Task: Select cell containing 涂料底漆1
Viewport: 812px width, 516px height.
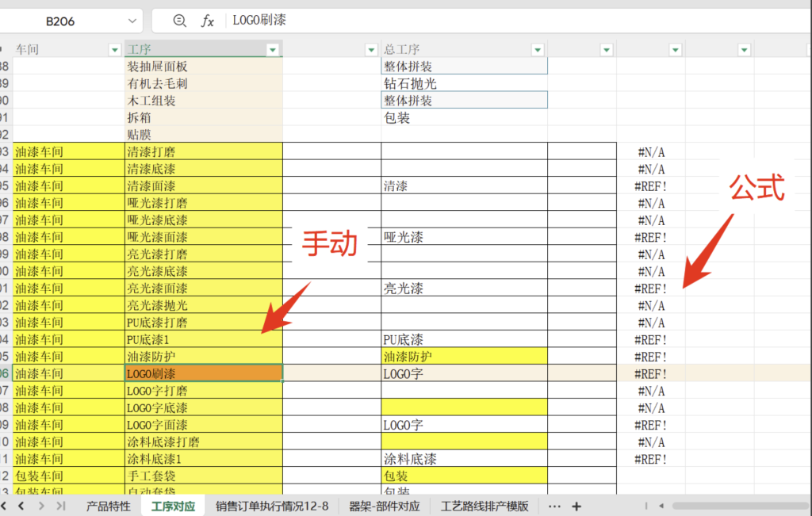Action: pos(204,459)
